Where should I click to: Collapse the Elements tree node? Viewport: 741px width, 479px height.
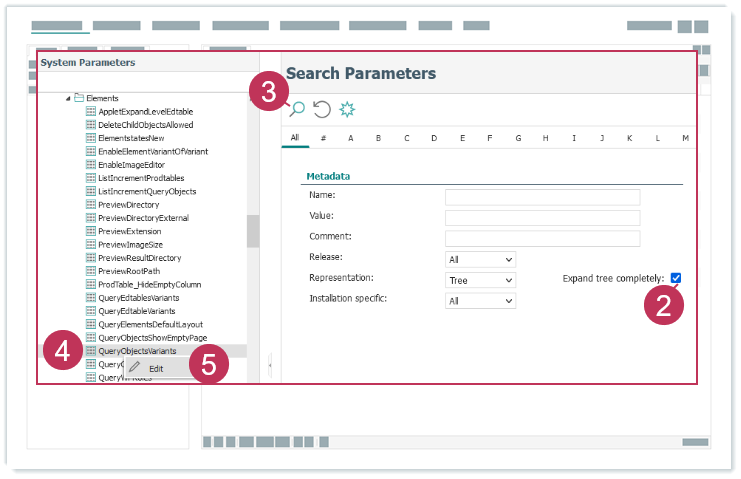pos(69,98)
